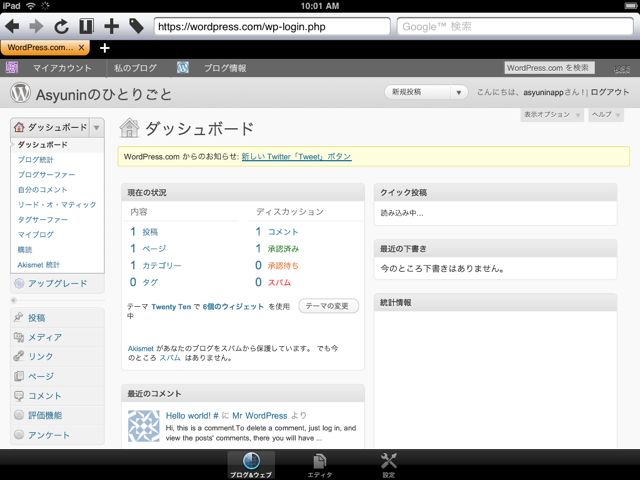Click the 承認済み comments link
The image size is (640, 480).
coord(283,249)
